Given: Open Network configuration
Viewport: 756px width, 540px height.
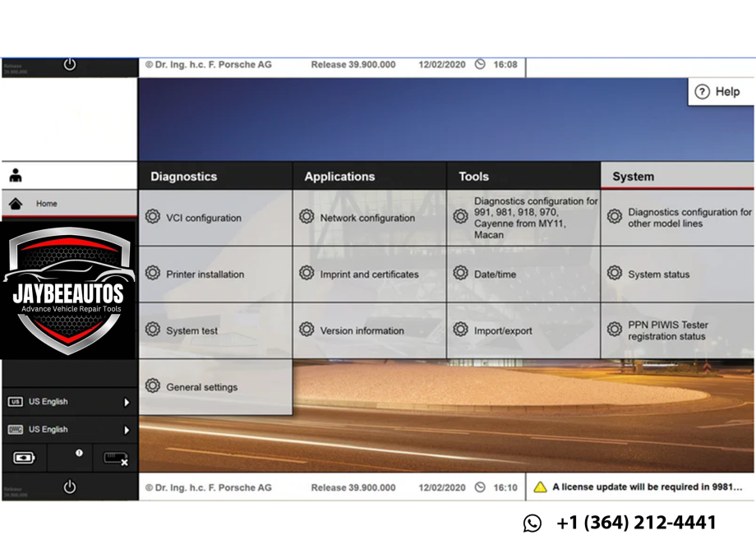Looking at the screenshot, I should 369,218.
